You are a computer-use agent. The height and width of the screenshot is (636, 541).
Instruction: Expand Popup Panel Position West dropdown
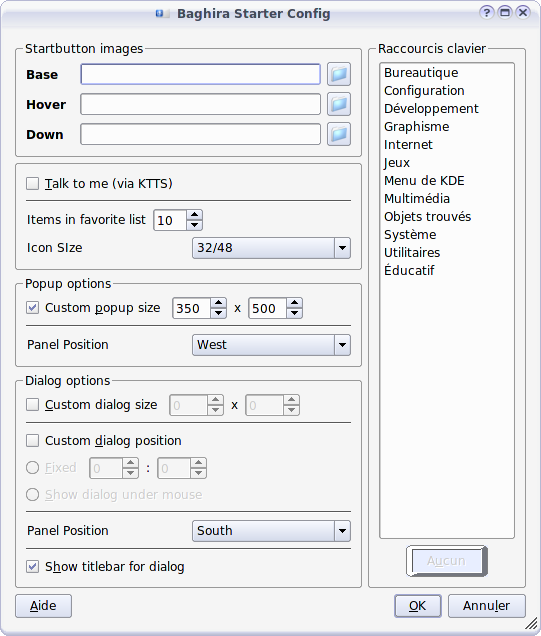pyautogui.click(x=271, y=345)
